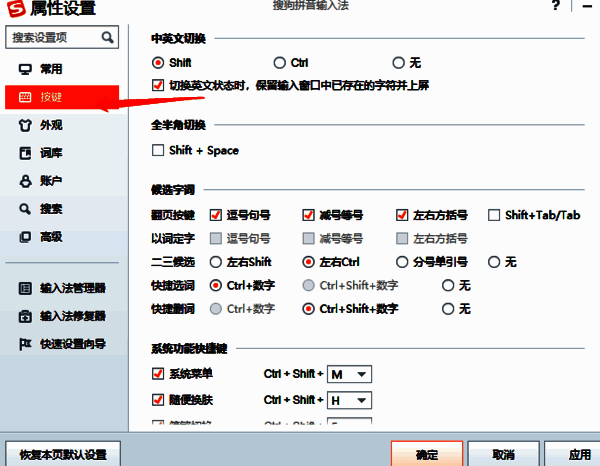Launch 输入法修复器 from the sidebar

(x=62, y=316)
